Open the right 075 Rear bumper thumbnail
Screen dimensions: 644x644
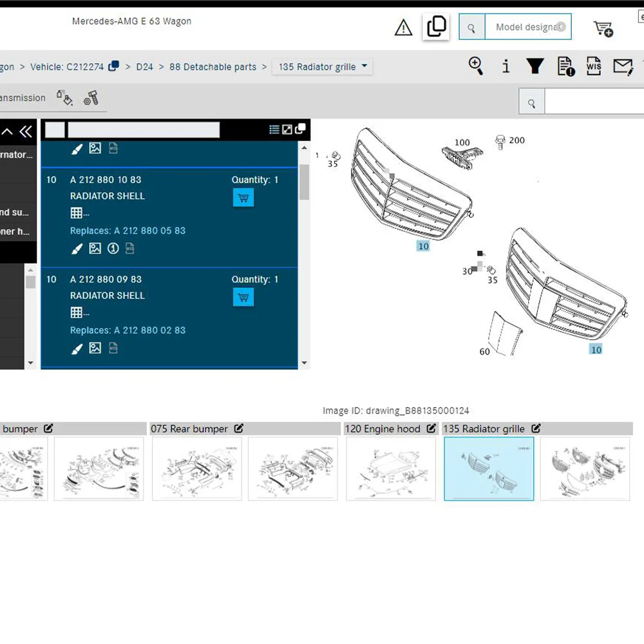(293, 469)
